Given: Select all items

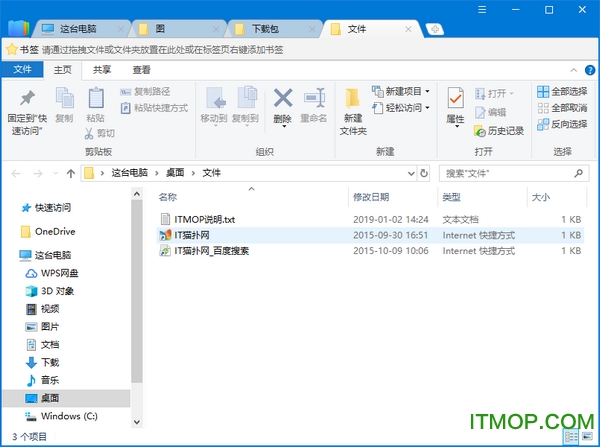Looking at the screenshot, I should (x=562, y=91).
